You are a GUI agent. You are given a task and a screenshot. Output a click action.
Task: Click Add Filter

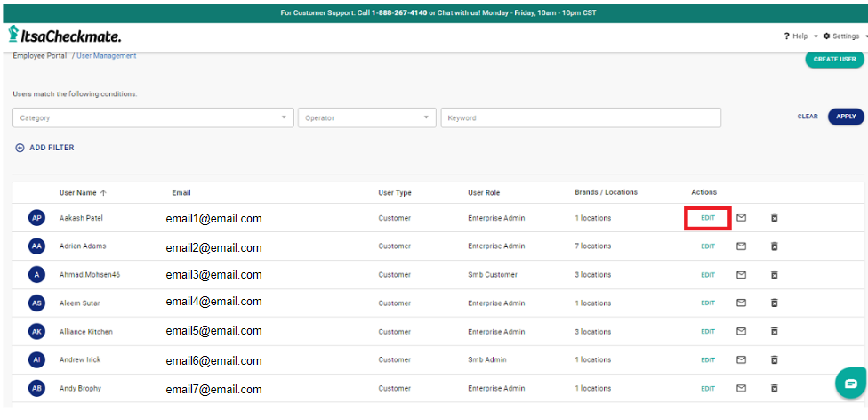(45, 148)
